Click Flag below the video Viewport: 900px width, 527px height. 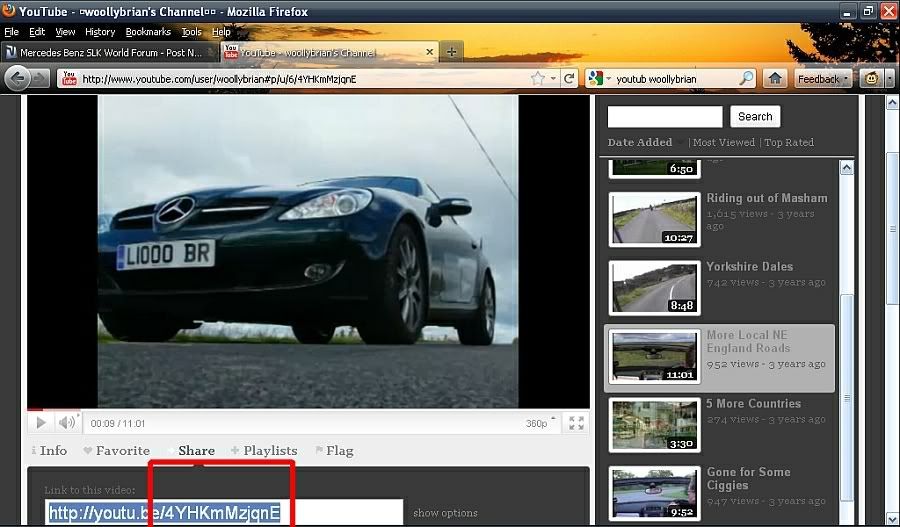pos(335,451)
